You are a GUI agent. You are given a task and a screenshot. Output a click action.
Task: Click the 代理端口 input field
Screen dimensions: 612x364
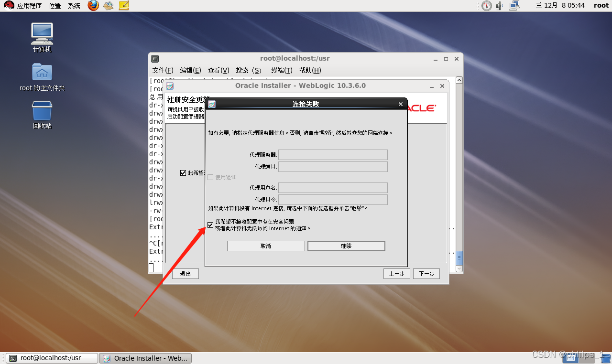(x=333, y=167)
